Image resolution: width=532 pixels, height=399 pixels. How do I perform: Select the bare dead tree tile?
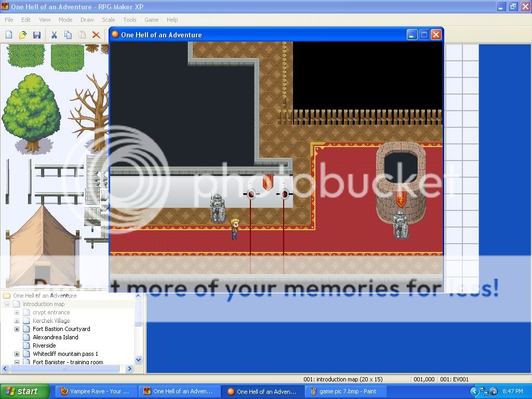pyautogui.click(x=90, y=113)
